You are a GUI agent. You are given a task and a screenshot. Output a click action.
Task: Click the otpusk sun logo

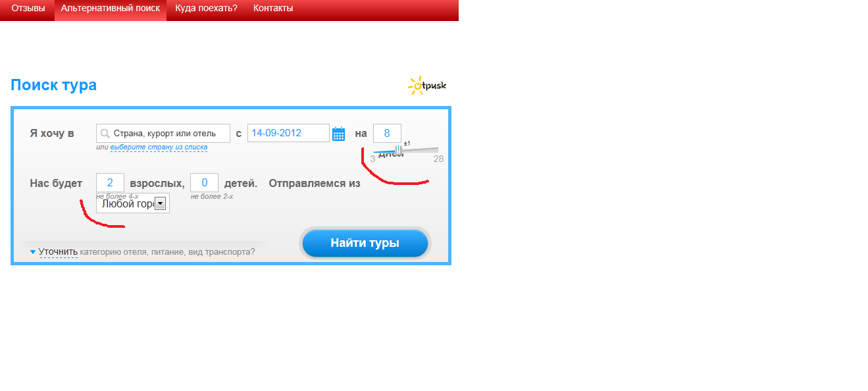tap(427, 86)
